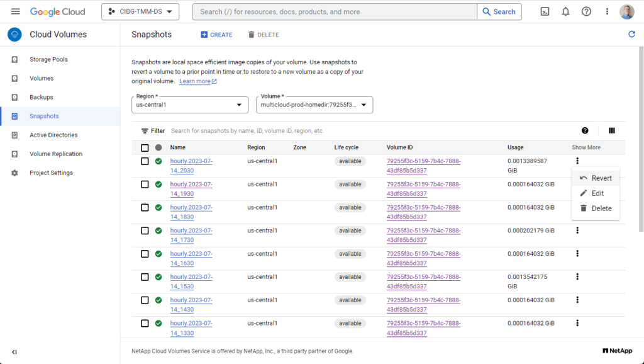Open the help question mark menu
Image resolution: width=644 pixels, height=364 pixels.
tap(586, 11)
